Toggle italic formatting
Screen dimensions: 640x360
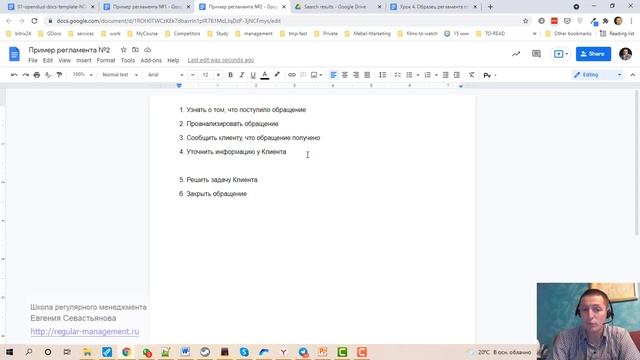242,75
